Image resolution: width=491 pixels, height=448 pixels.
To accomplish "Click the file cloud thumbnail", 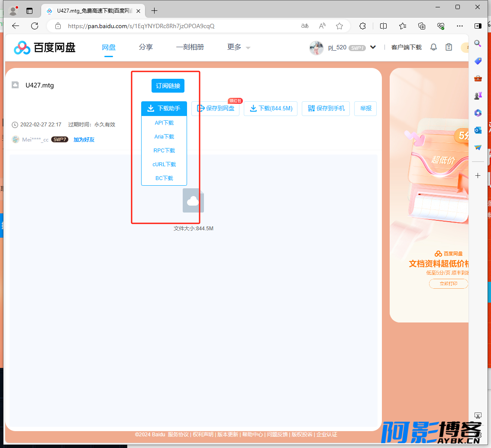I will pyautogui.click(x=194, y=200).
